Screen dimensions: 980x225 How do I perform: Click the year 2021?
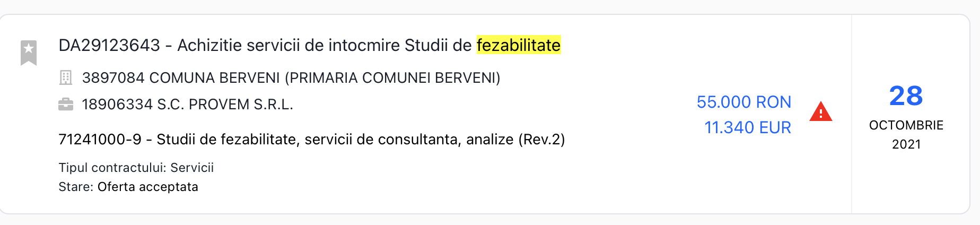pos(906,144)
